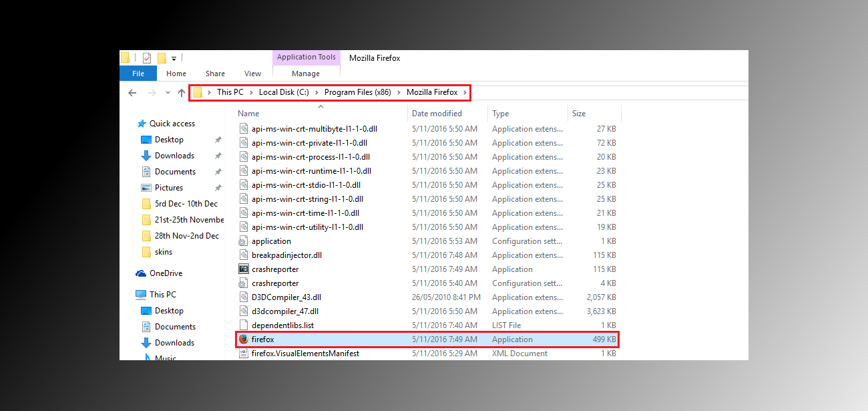The height and width of the screenshot is (411, 868).
Task: Open Desktop under Quick access
Action: point(169,140)
